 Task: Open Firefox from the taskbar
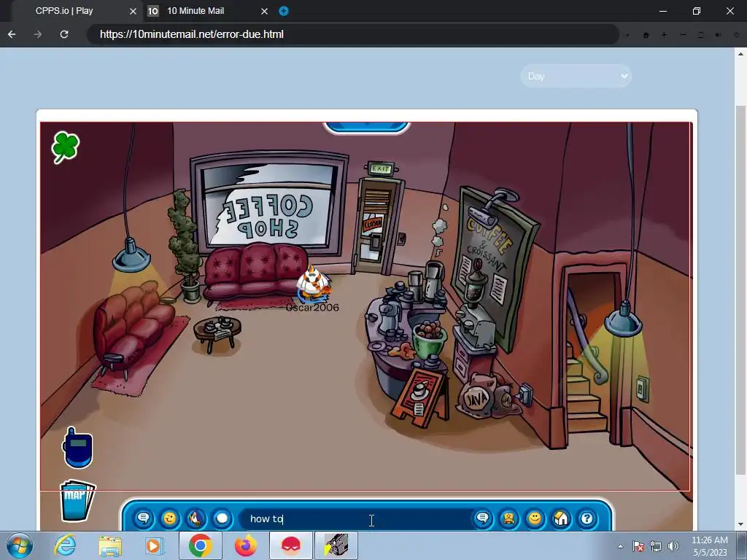pos(245,545)
